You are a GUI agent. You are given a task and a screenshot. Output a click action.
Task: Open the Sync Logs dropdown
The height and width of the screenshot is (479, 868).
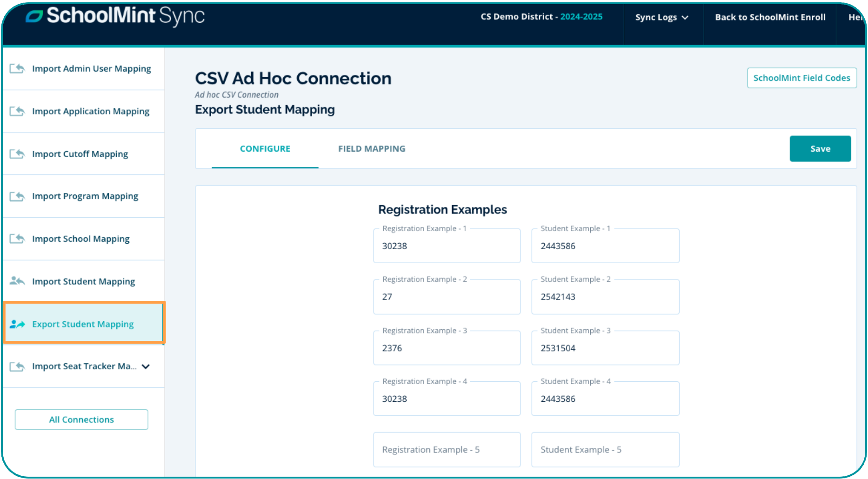point(661,17)
